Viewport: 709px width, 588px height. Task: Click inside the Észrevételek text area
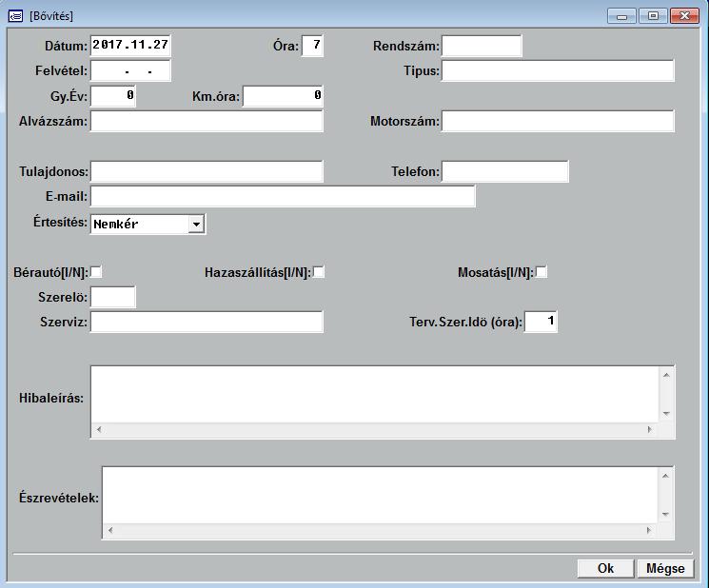380,496
